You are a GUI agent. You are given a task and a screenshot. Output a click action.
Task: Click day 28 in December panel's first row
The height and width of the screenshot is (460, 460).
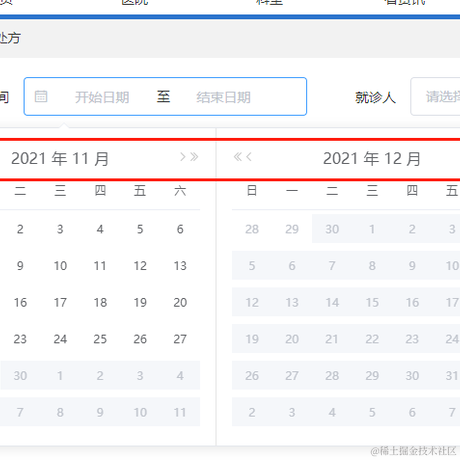click(252, 229)
